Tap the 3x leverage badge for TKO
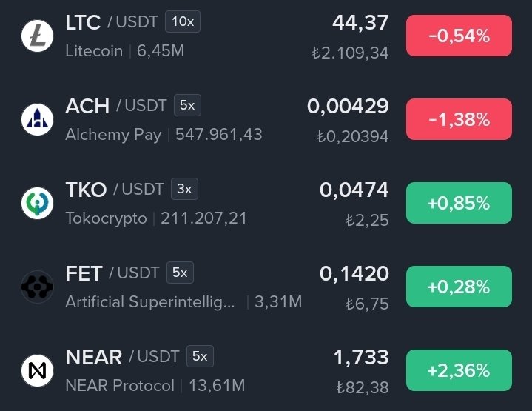 (x=184, y=189)
